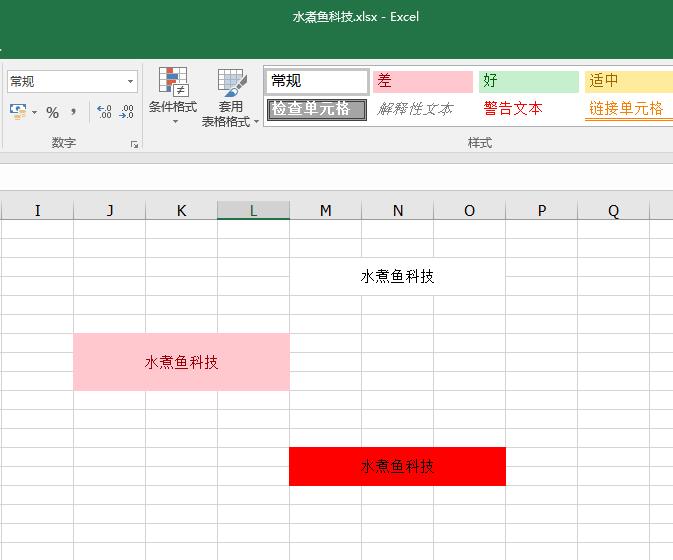The image size is (673, 560).
Task: Apply the 解释性文本 cell style
Action: 422,109
